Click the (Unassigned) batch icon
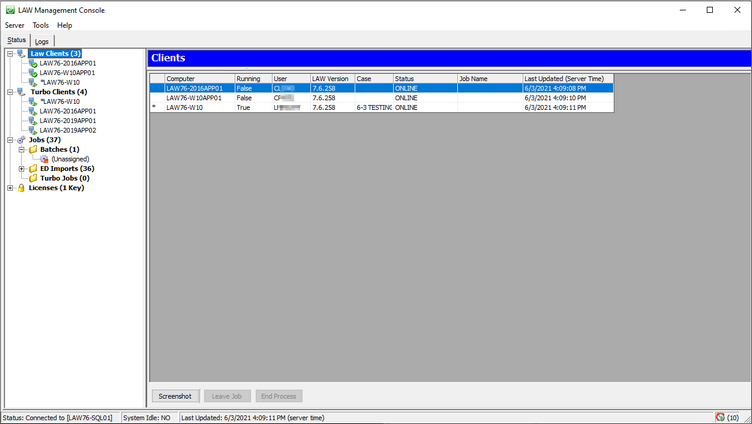Screen dimensions: 752x424 (44, 159)
